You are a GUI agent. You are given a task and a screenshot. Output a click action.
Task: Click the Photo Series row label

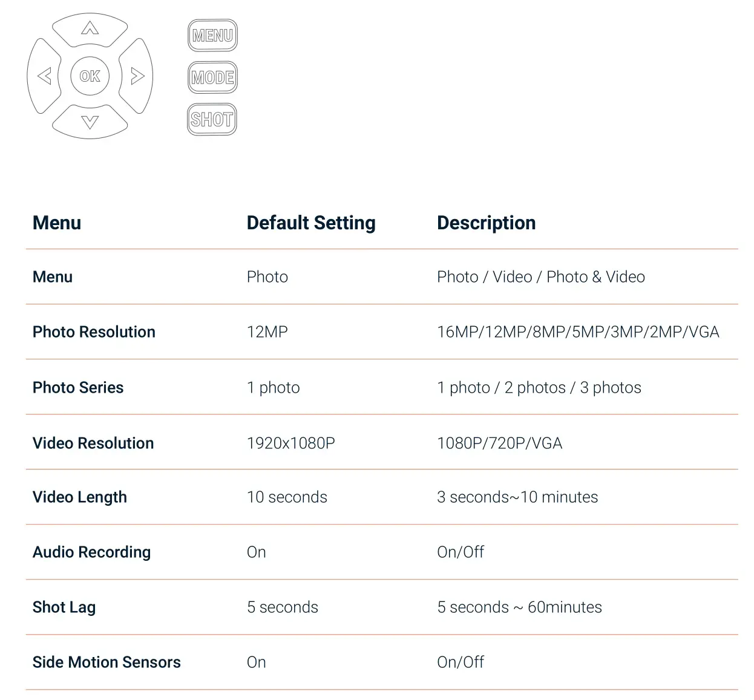point(78,387)
